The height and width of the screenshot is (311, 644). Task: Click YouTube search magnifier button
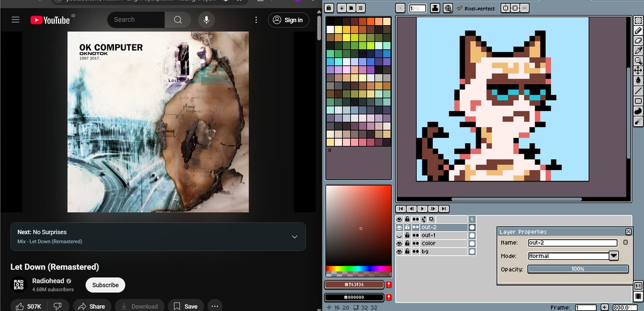[178, 20]
